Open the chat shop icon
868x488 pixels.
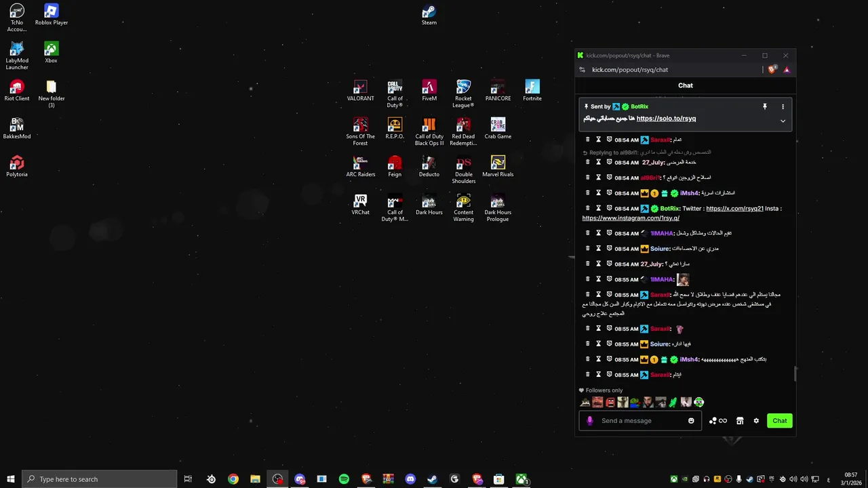740,421
